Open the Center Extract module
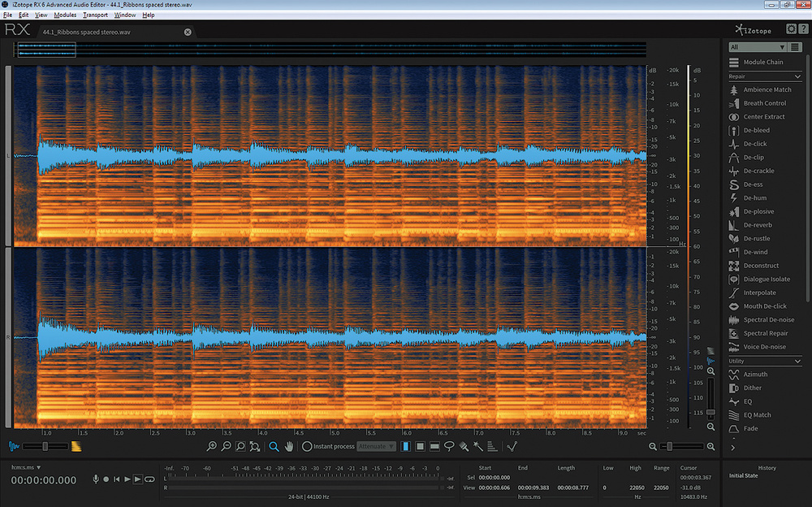Screen dimensions: 812x507 pos(757,117)
